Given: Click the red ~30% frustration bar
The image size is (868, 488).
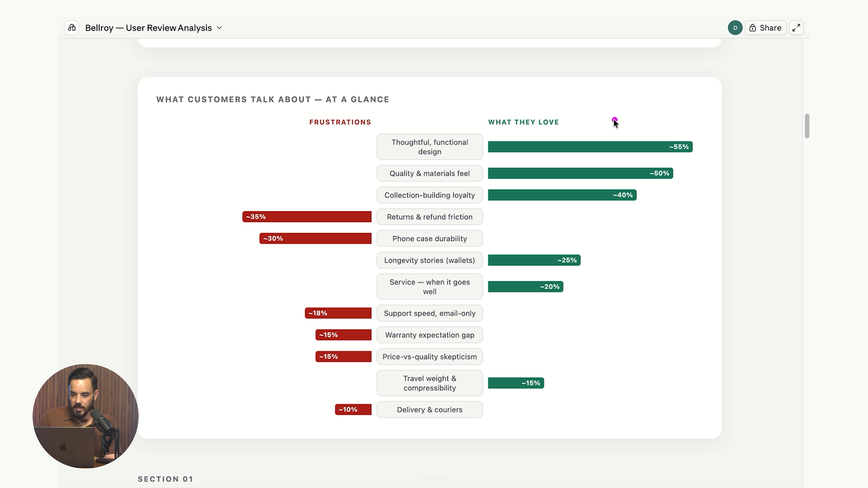Looking at the screenshot, I should [x=315, y=238].
